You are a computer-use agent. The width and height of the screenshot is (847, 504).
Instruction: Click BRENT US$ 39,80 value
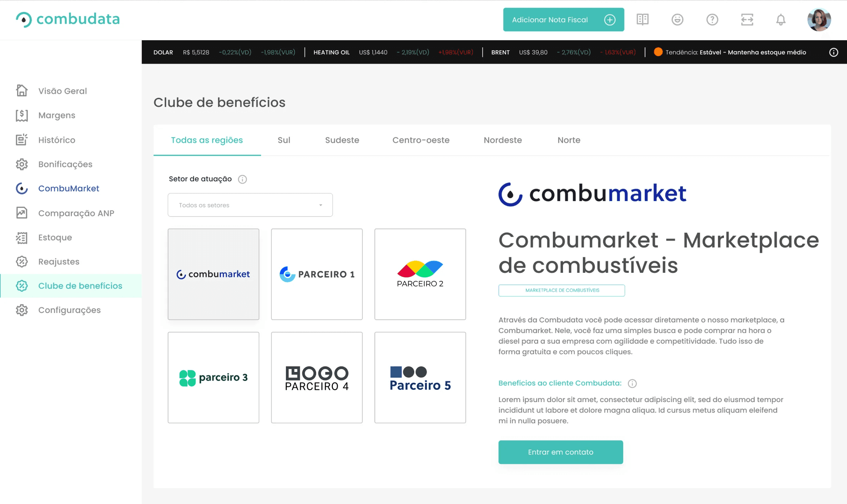point(533,52)
